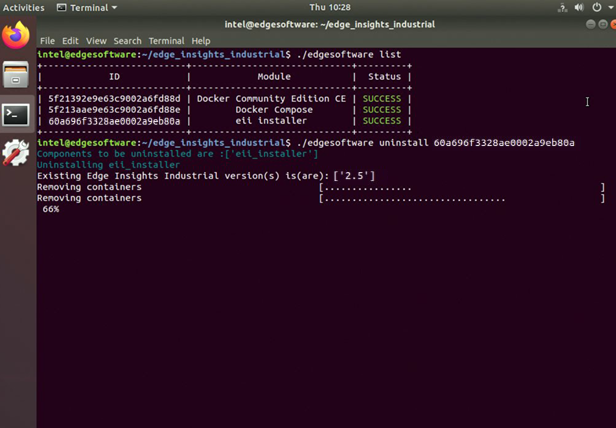
Task: Open the Terminal app menu dropdown
Action: (x=87, y=7)
